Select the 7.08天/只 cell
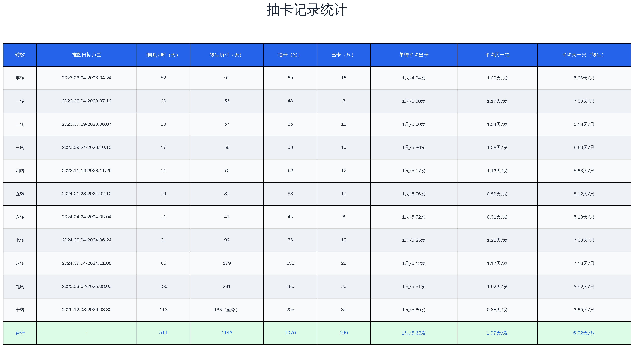 (584, 240)
